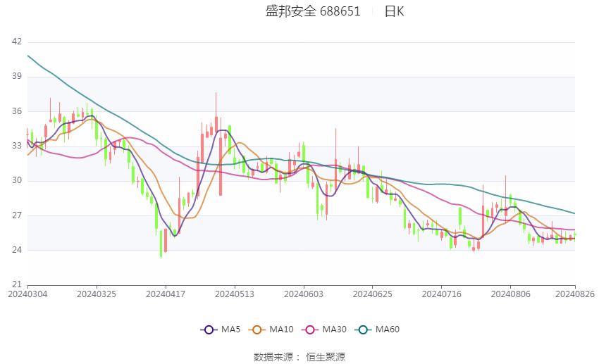Screen dimensions: 599x364
Task: Click the 36 y-axis value
Action: coord(17,111)
